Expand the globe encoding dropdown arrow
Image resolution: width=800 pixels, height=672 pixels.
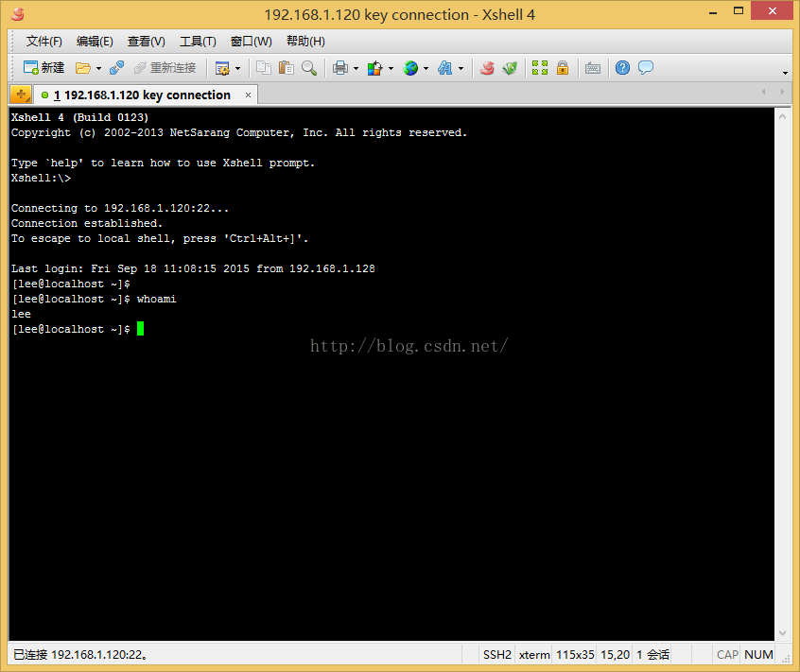(x=426, y=68)
